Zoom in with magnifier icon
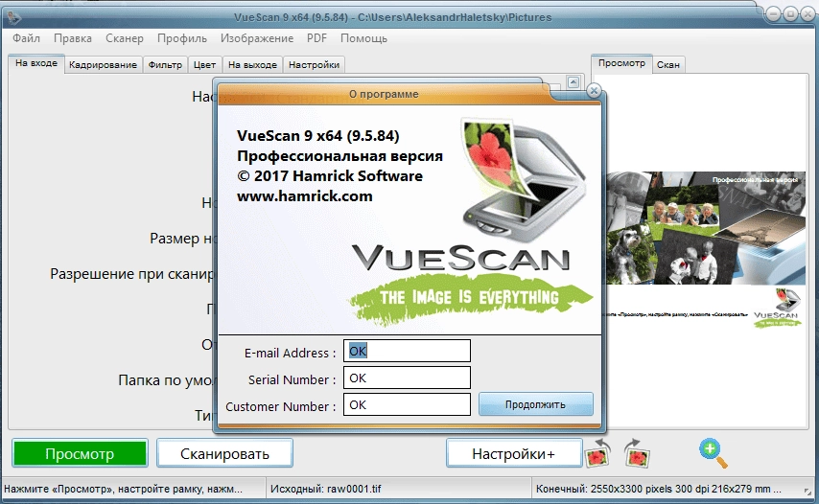819x504 pixels. point(713,453)
